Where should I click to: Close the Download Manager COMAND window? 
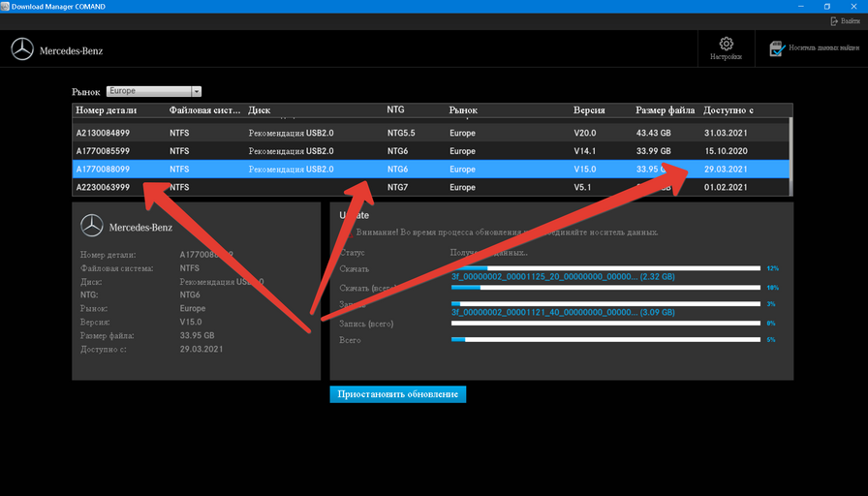[x=853, y=6]
